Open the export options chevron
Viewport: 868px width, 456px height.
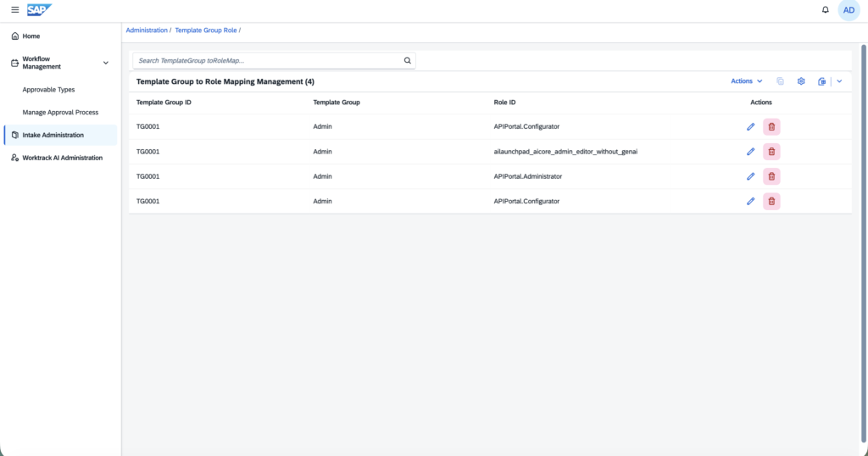(x=839, y=81)
